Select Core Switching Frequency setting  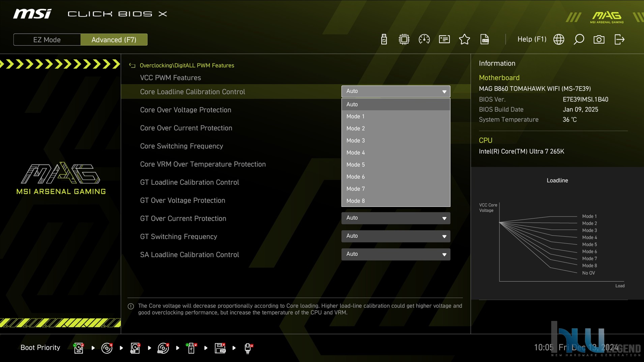pyautogui.click(x=181, y=146)
